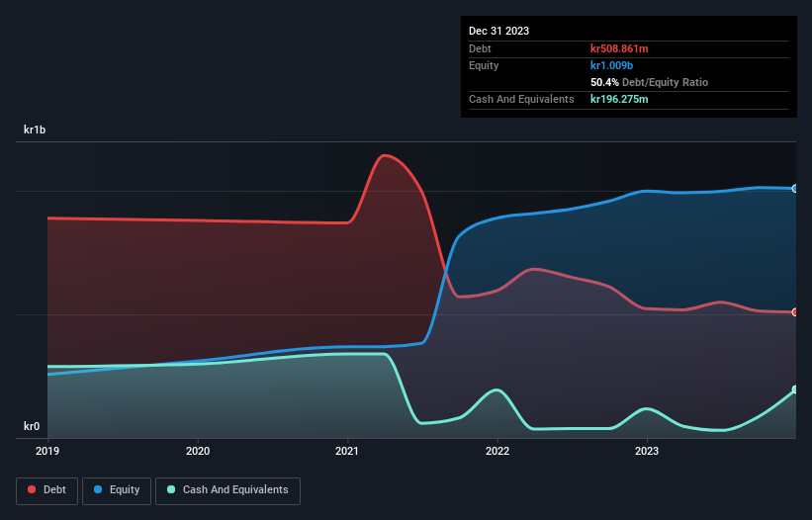The image size is (812, 520).
Task: Click the teal Cash legend dot
Action: click(171, 489)
